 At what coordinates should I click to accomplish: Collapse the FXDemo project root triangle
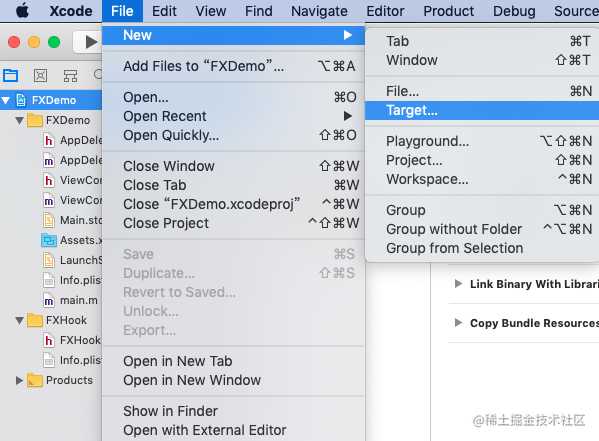click(6, 101)
